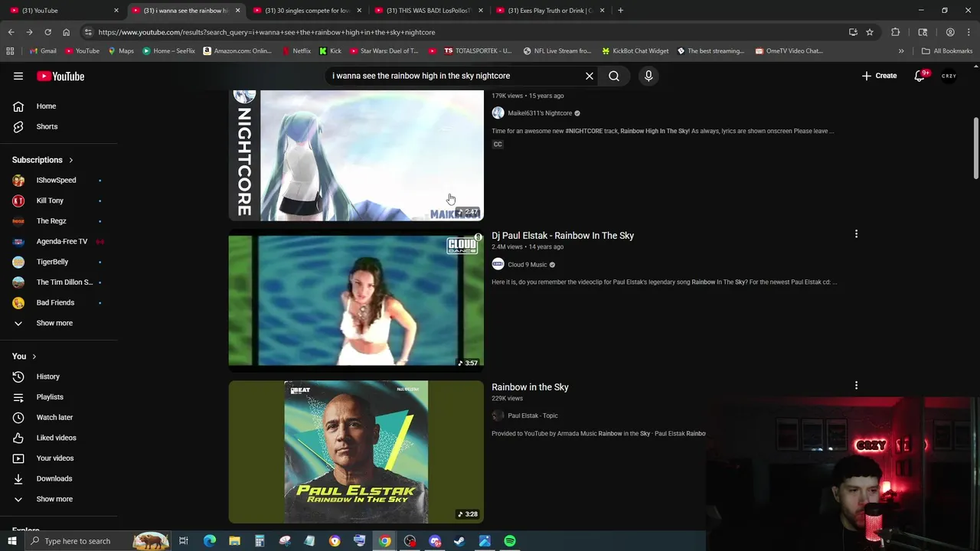Open the TigerBelly subscription

coord(52,262)
